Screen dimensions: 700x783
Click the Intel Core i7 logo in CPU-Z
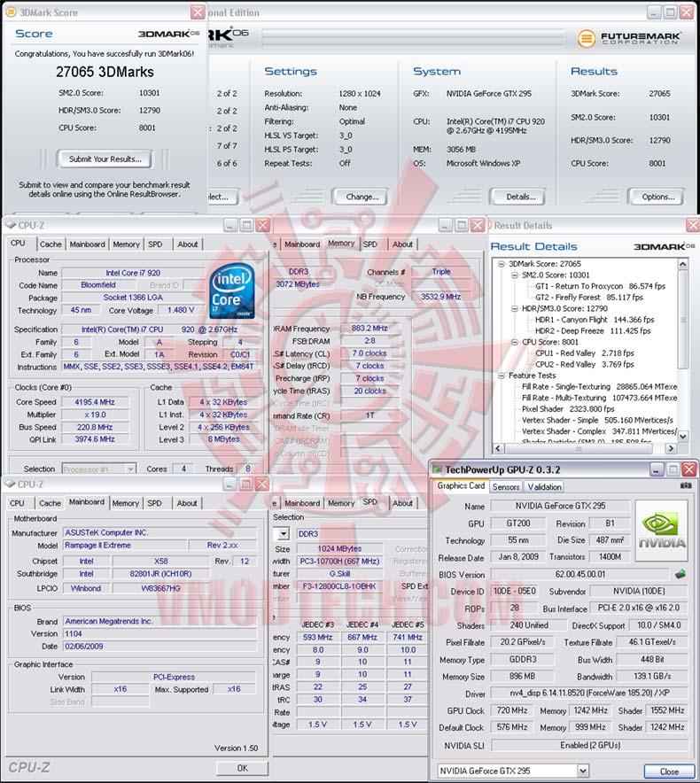tap(232, 291)
